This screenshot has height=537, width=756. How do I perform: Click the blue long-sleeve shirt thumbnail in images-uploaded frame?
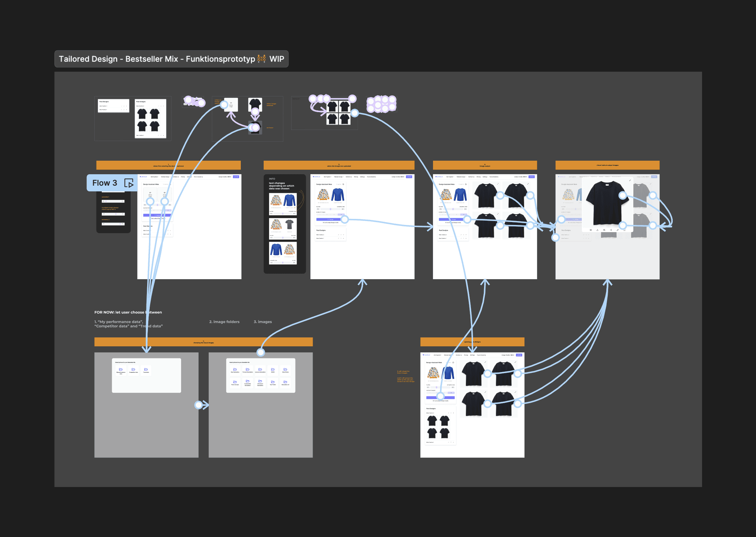pyautogui.click(x=338, y=195)
